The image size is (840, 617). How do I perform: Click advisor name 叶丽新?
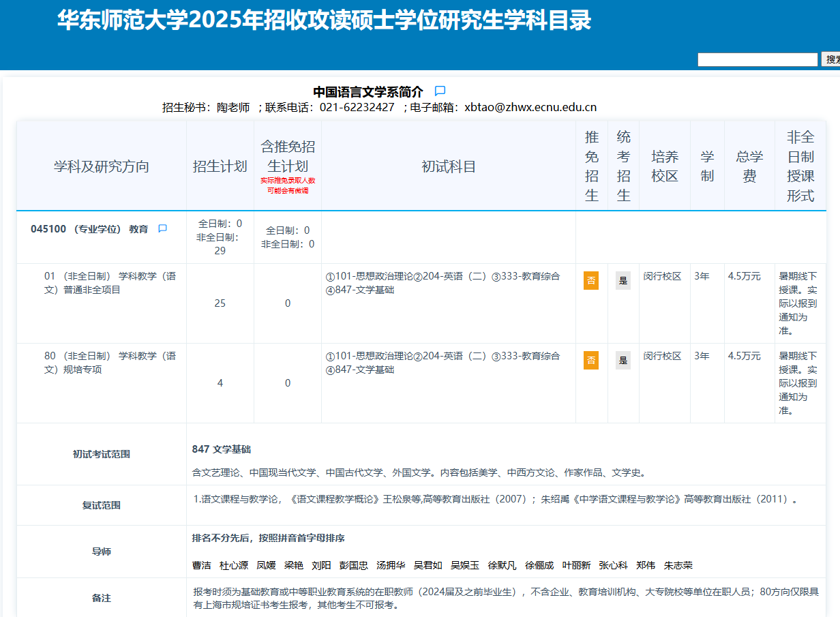(577, 565)
